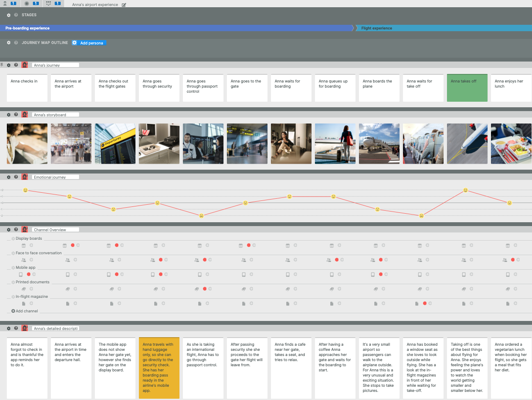Toggle the pin icon on Anna's journey lane
This screenshot has height=400, width=532.
pyautogui.click(x=2, y=65)
